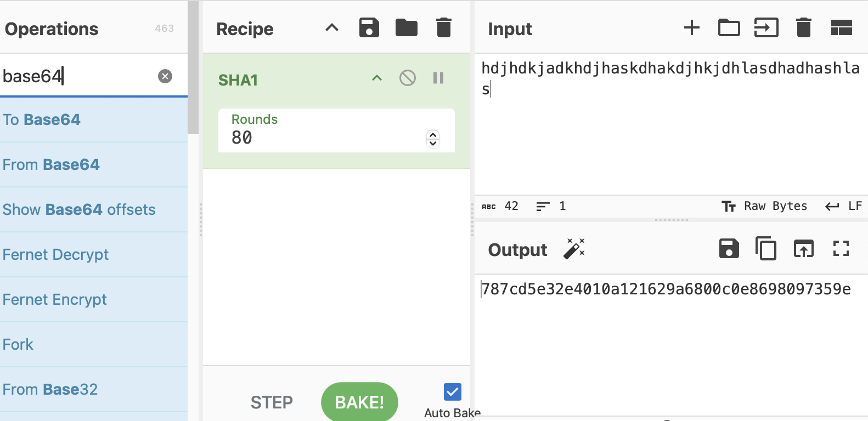Viewport: 868px width, 421px height.
Task: Toggle the Auto Bake checkbox
Action: pos(452,392)
